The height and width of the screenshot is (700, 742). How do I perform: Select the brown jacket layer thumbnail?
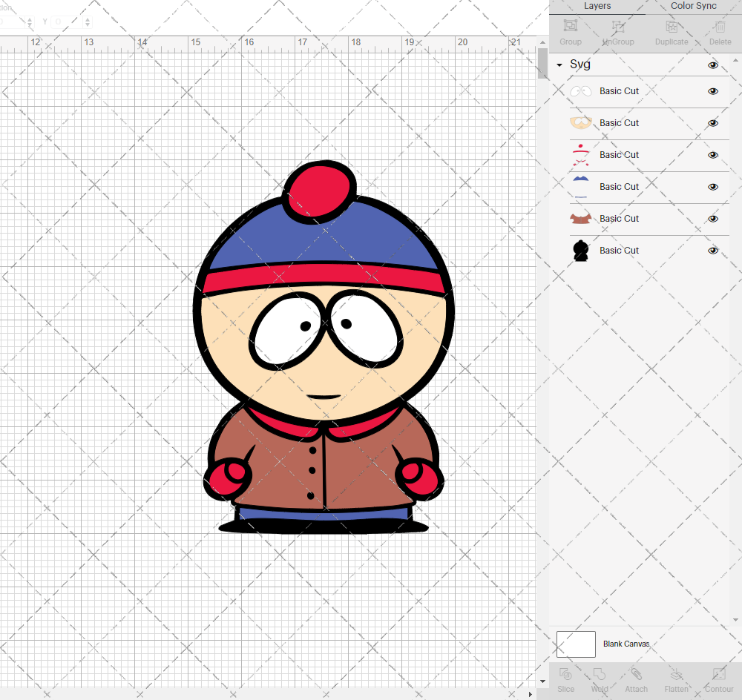(x=581, y=219)
